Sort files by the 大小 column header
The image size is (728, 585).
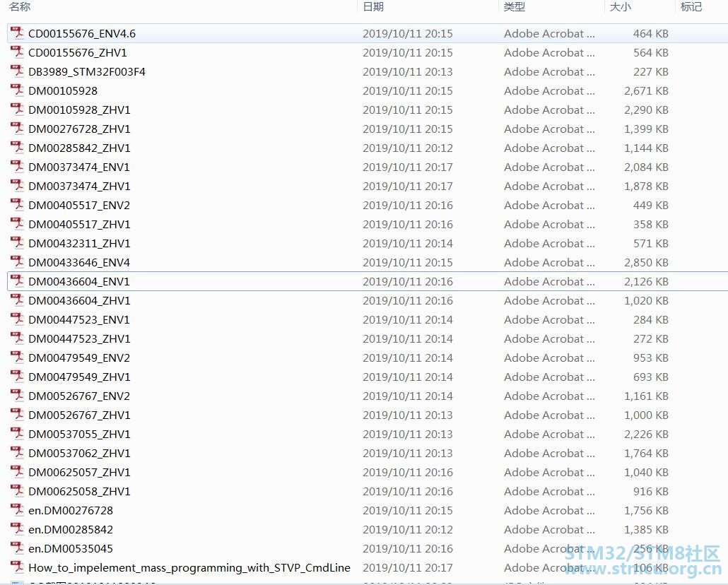(621, 7)
